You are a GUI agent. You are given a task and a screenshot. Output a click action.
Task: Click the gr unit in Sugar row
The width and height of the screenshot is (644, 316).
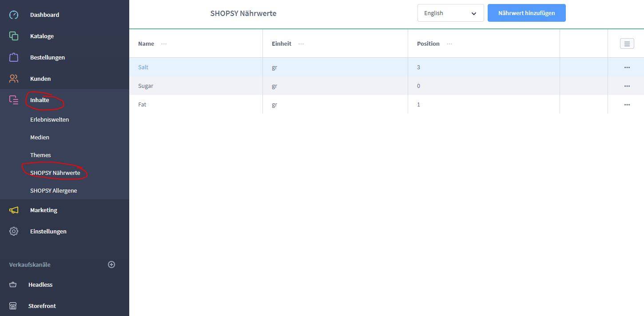[274, 86]
